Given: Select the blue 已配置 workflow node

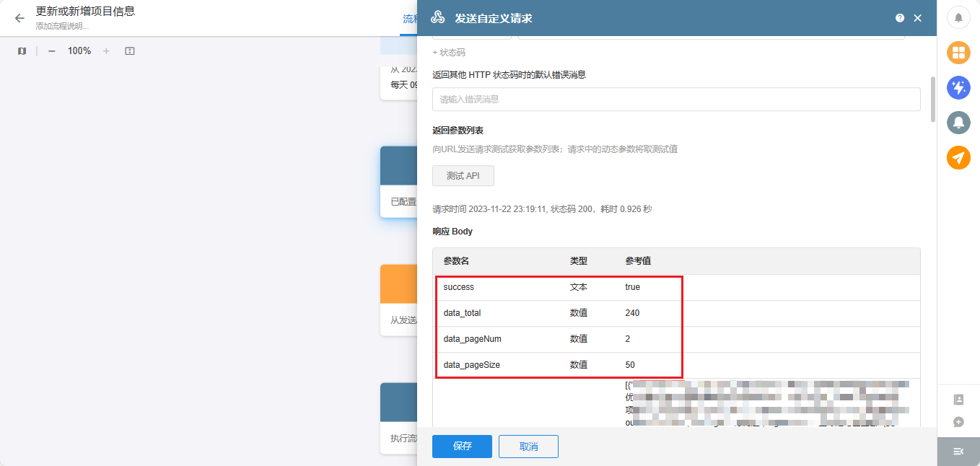Looking at the screenshot, I should pyautogui.click(x=398, y=182).
